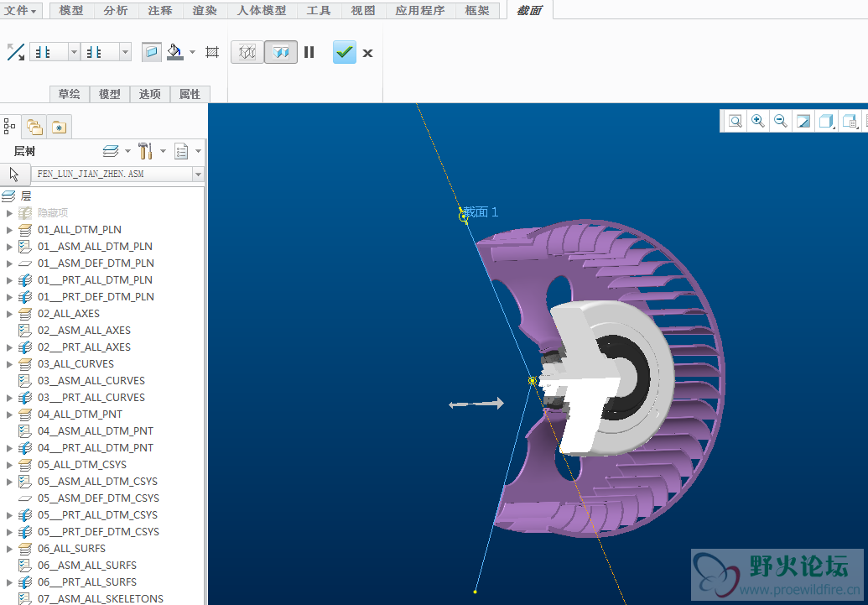Click the repaint screen icon
The width and height of the screenshot is (868, 605).
[x=803, y=121]
